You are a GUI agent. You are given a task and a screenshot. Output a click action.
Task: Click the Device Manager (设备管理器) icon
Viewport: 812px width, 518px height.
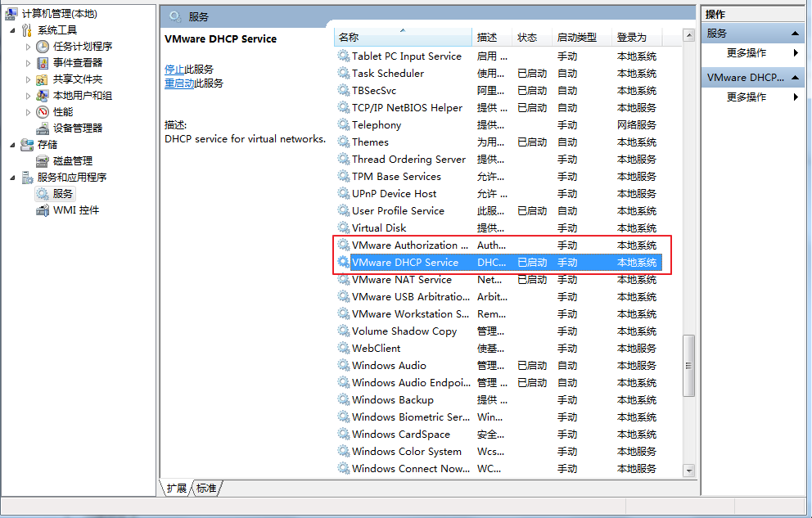point(43,128)
